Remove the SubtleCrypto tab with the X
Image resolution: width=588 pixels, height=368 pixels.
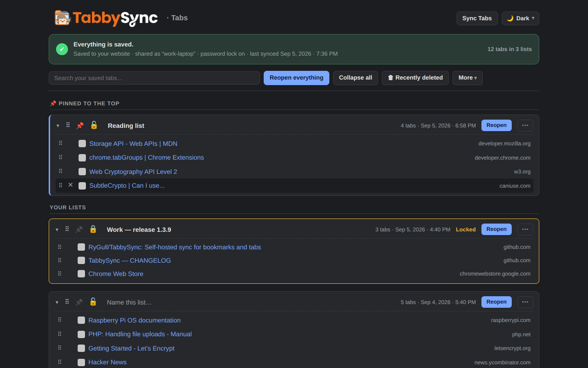pyautogui.click(x=71, y=185)
